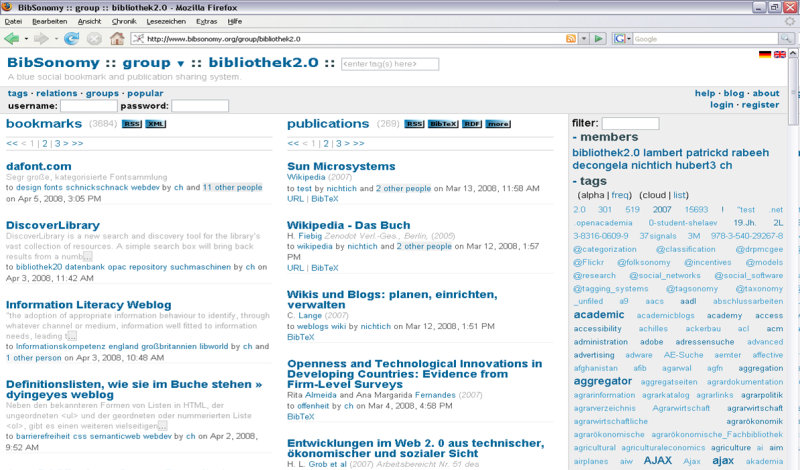Open publications RDF export badge
The image size is (800, 470).
pos(472,124)
